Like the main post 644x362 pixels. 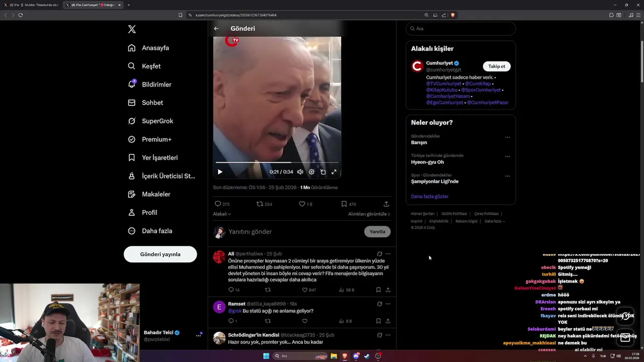tap(302, 204)
